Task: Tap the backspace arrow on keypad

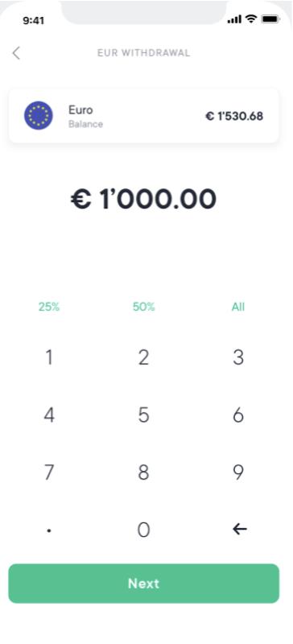Action: tap(240, 530)
